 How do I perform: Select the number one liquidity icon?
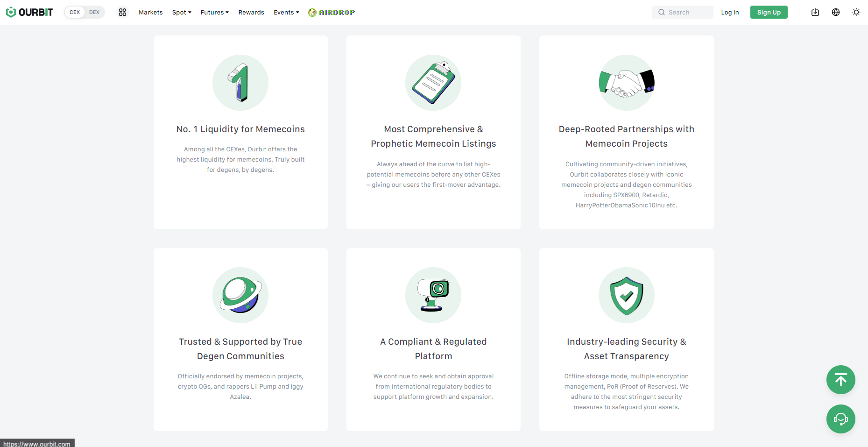tap(240, 83)
